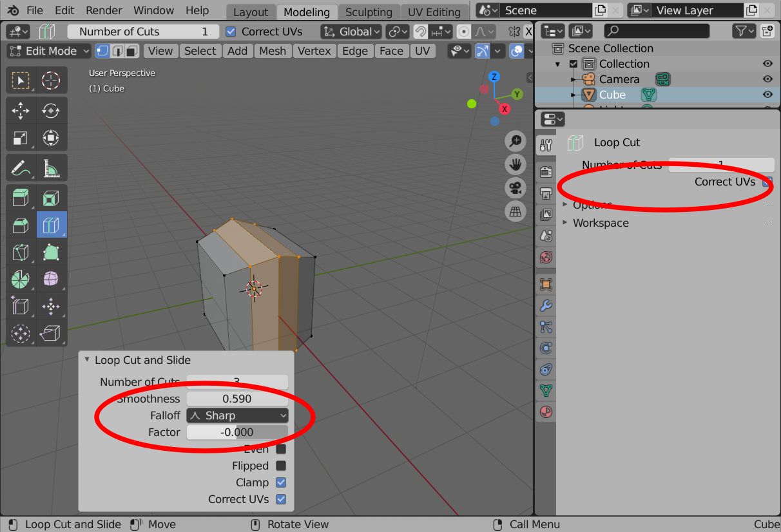Open the Material properties tab

(x=546, y=412)
